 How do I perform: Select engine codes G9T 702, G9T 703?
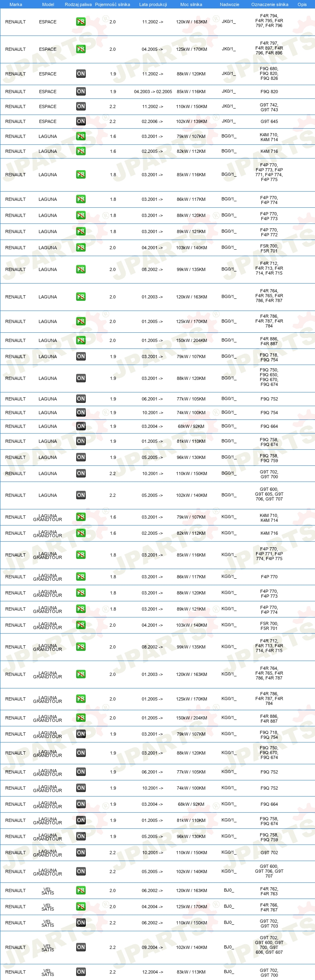click(269, 924)
